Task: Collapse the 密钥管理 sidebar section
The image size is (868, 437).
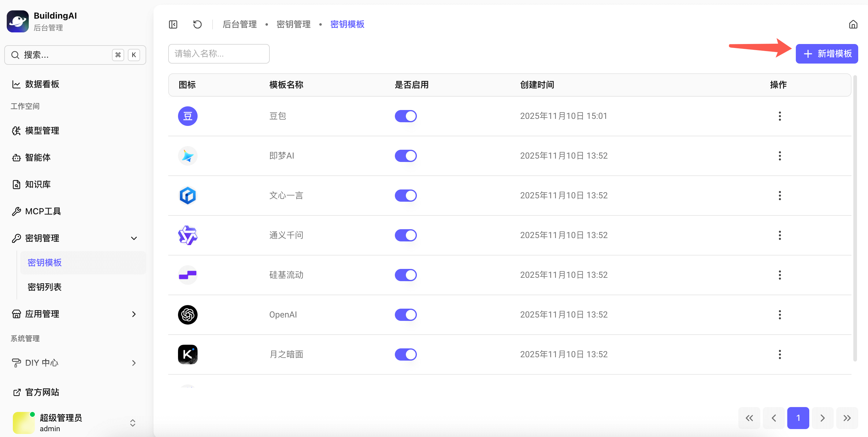Action: click(x=134, y=238)
